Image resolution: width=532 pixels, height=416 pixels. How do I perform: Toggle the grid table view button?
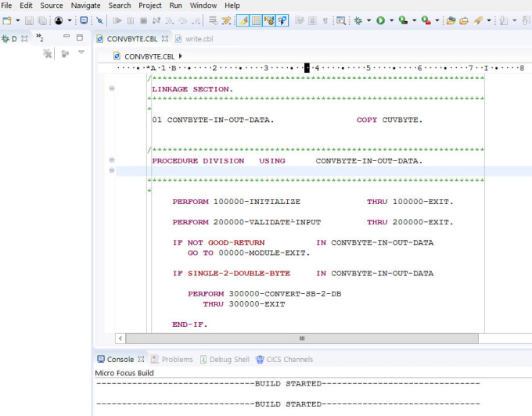pos(256,20)
